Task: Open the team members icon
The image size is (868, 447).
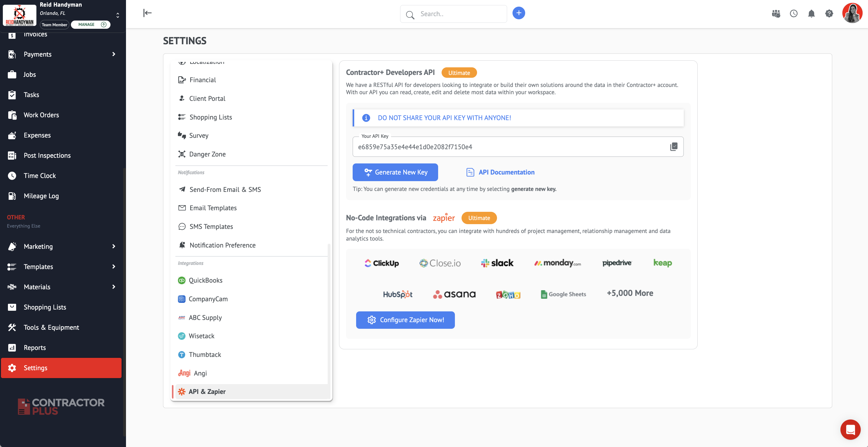Action: 776,14
